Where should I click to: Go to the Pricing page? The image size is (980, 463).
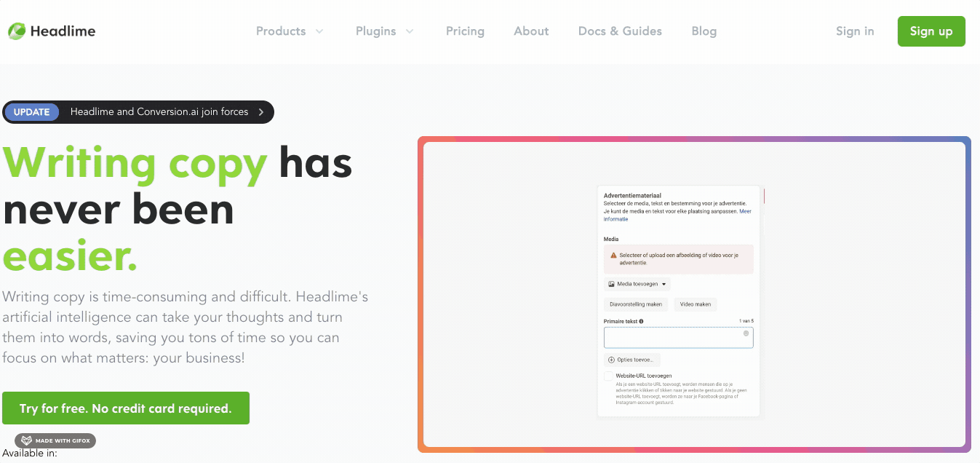click(x=465, y=31)
